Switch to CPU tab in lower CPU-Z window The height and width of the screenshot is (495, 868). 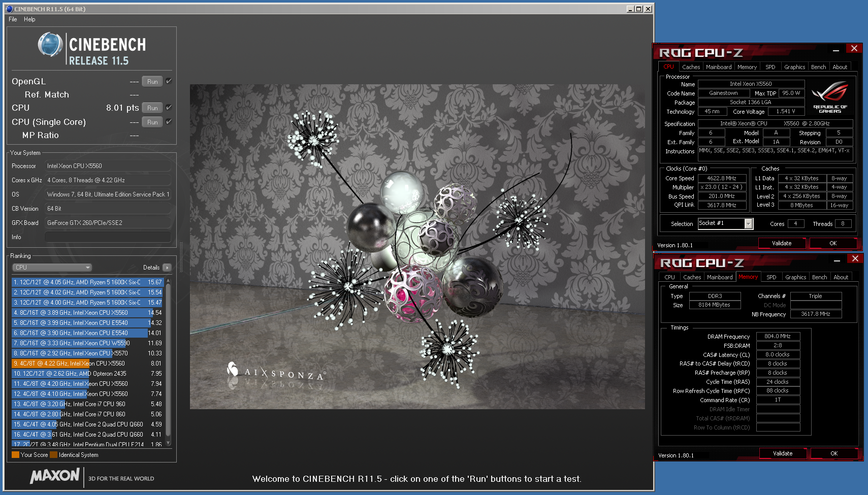669,277
